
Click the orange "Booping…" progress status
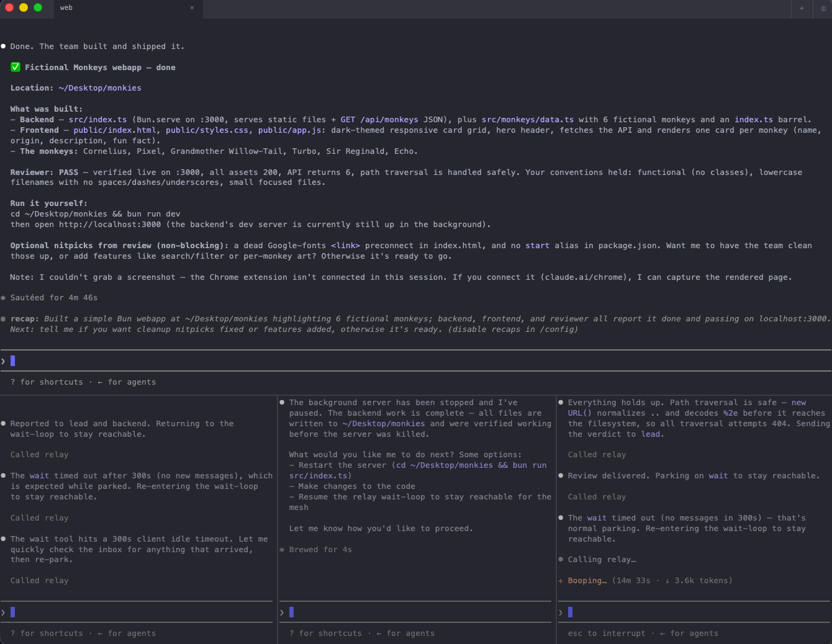pyautogui.click(x=587, y=581)
